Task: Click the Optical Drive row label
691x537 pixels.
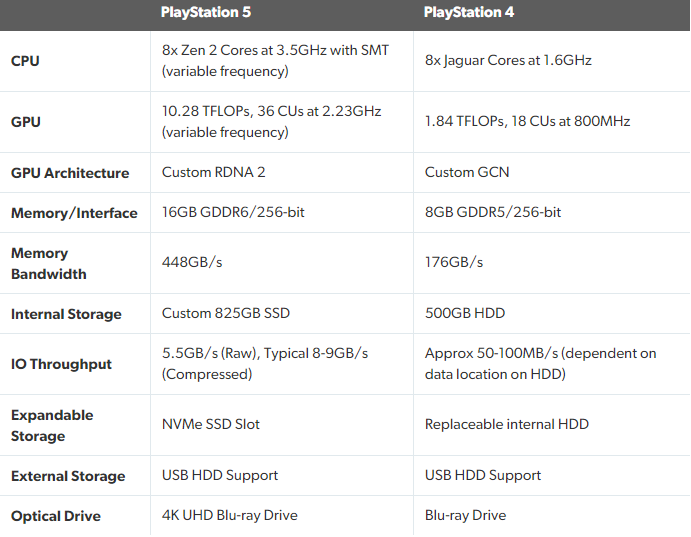Action: coord(56,516)
